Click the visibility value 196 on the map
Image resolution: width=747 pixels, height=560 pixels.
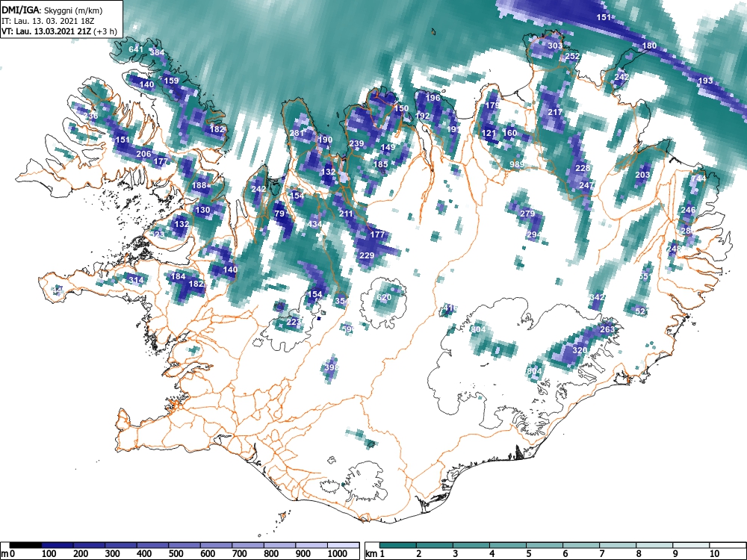(x=433, y=98)
